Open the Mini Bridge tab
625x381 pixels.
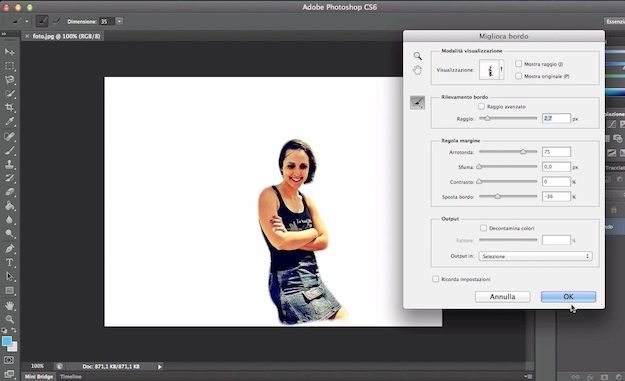39,377
